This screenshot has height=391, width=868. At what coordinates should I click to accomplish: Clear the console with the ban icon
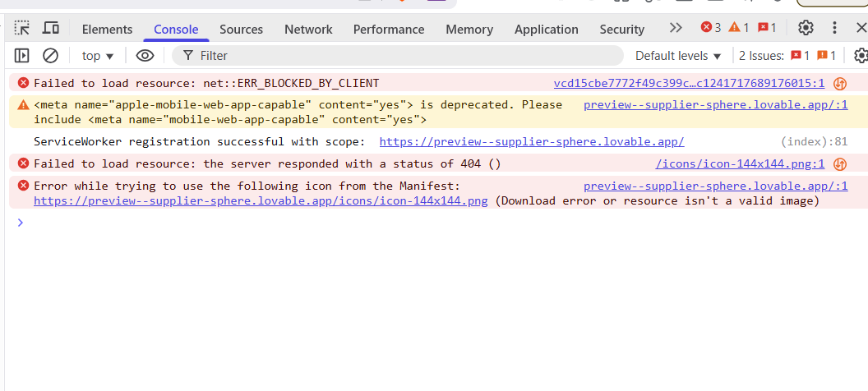(x=50, y=56)
